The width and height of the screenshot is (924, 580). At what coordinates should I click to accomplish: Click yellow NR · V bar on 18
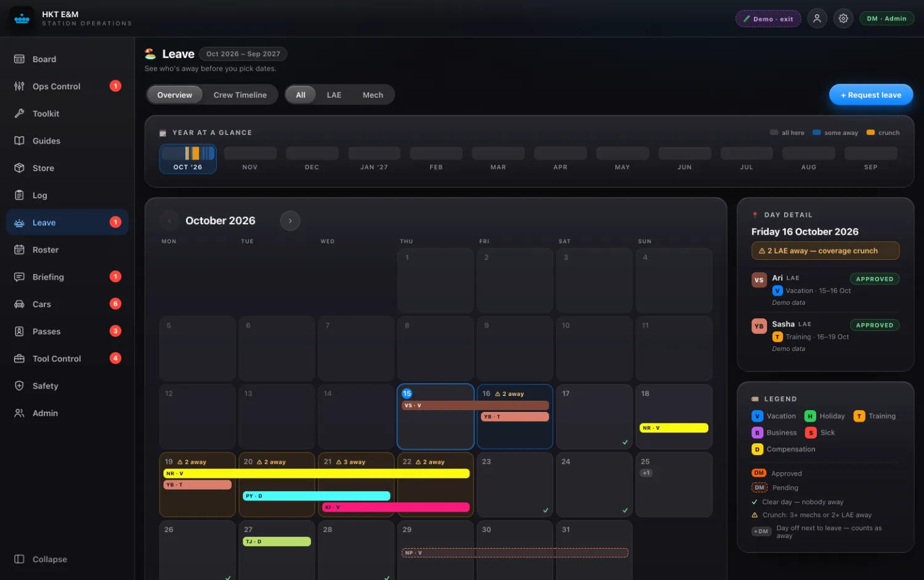(674, 428)
